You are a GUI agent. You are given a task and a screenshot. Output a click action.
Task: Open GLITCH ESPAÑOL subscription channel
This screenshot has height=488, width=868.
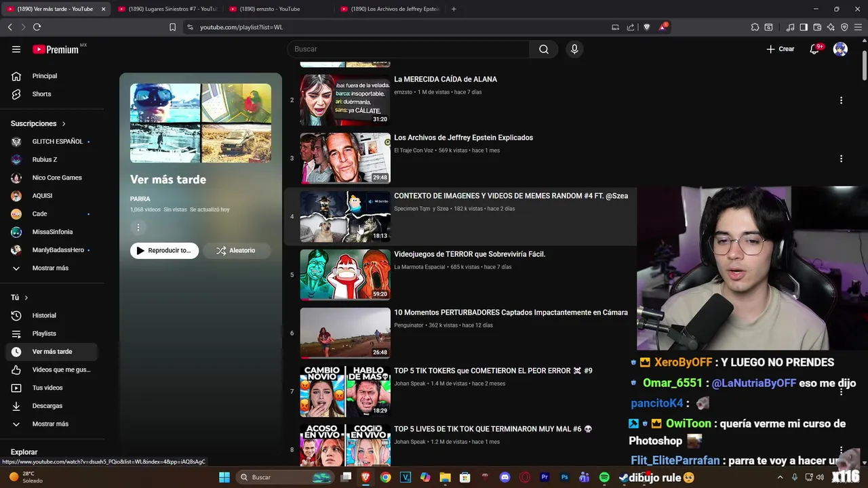pos(52,142)
